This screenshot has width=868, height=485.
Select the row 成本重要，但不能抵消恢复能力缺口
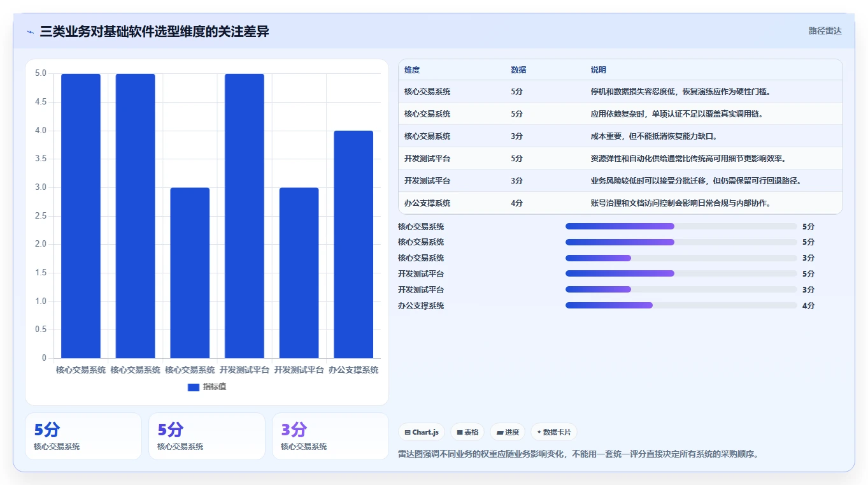pos(620,136)
